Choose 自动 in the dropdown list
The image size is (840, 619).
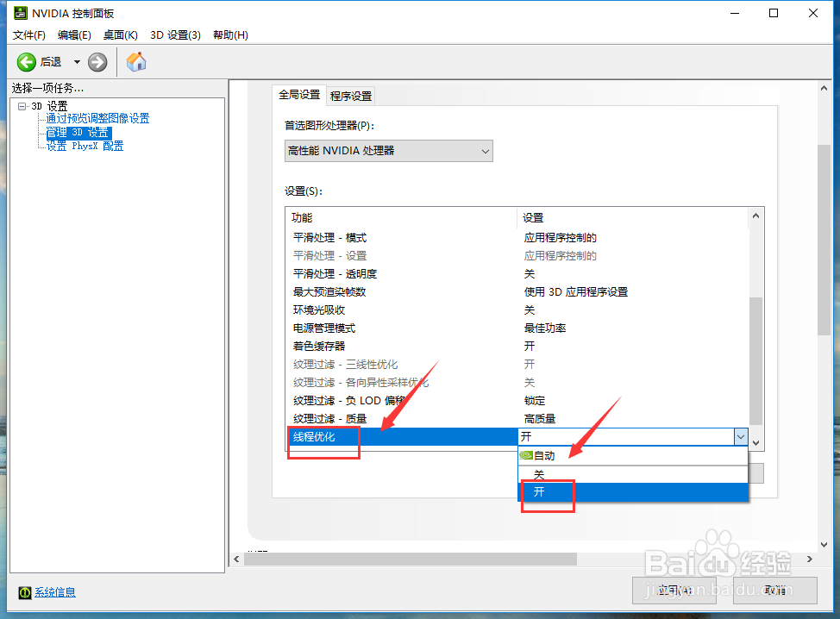(x=633, y=456)
